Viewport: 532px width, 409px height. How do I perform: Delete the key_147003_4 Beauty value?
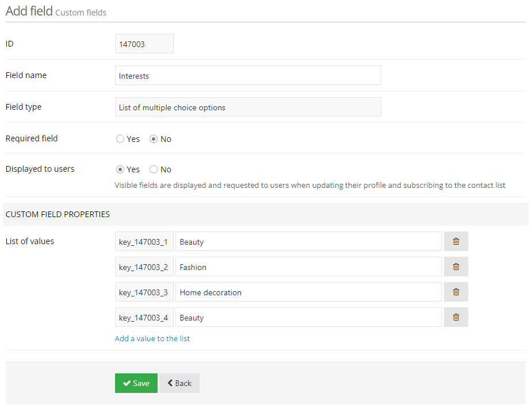[456, 317]
